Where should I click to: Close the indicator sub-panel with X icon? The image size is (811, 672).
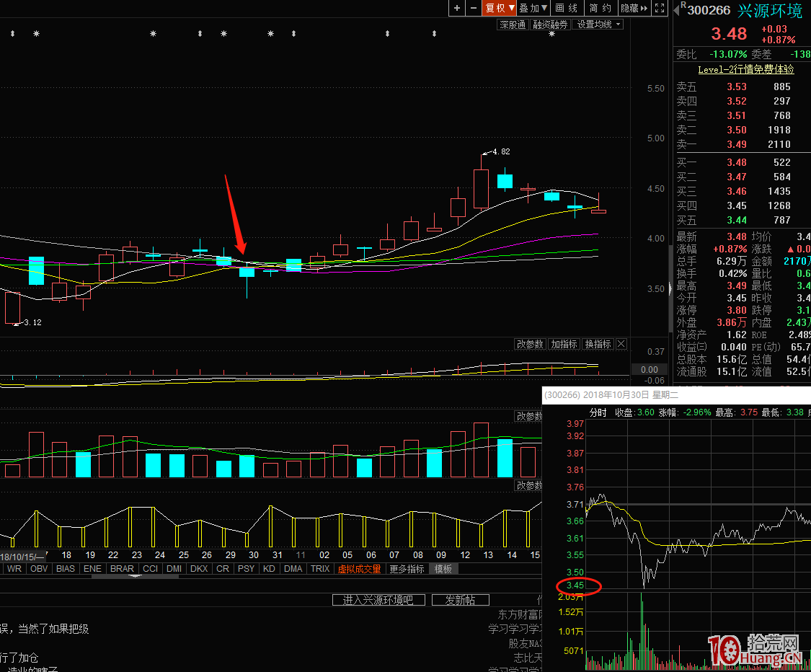(621, 344)
